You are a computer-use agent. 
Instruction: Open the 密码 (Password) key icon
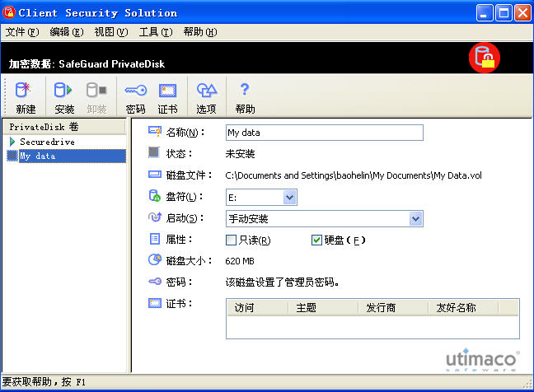pyautogui.click(x=135, y=90)
